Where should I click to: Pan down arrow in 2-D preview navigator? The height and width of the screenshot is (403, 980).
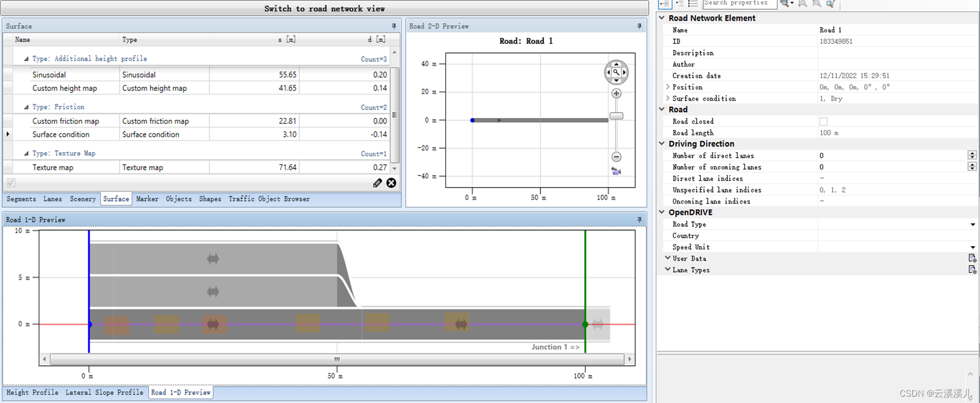[616, 80]
